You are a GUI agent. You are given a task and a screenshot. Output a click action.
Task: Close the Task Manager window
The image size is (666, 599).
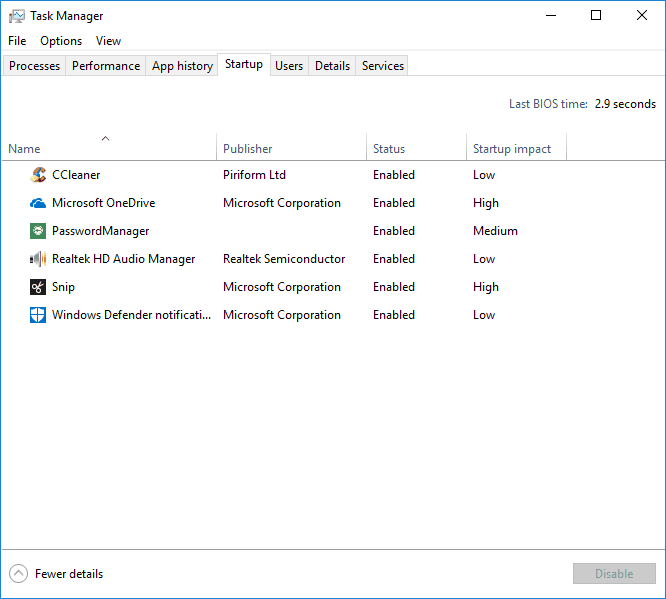(642, 16)
